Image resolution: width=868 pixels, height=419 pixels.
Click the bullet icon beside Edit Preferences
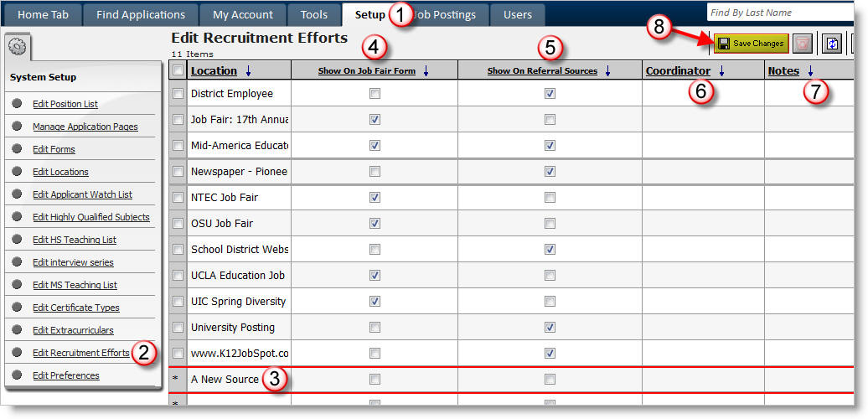[x=18, y=375]
